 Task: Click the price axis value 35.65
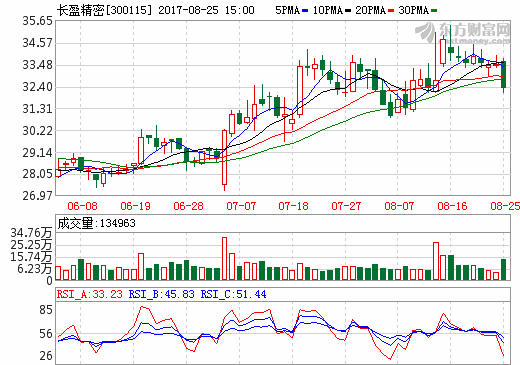point(37,21)
